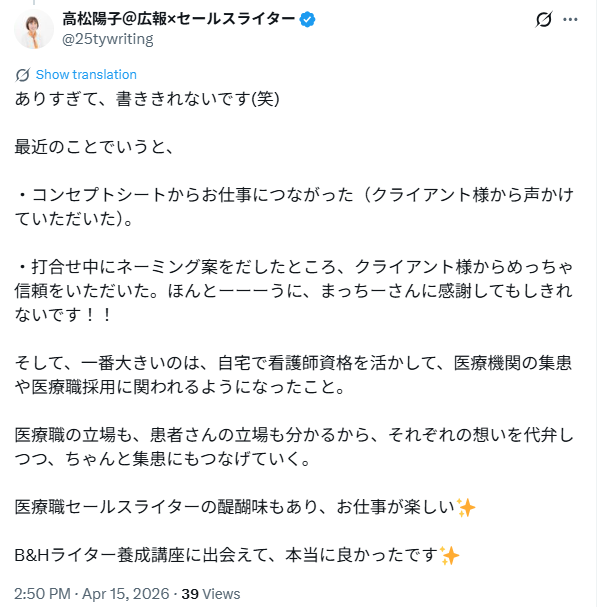The height and width of the screenshot is (607, 609).
Task: Click the Show translation link
Action: pos(86,75)
